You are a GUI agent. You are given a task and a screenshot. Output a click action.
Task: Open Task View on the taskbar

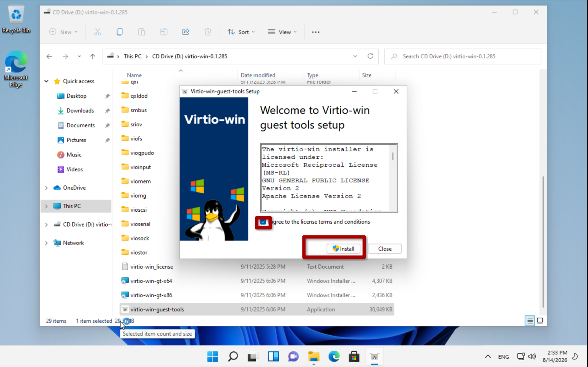point(253,357)
